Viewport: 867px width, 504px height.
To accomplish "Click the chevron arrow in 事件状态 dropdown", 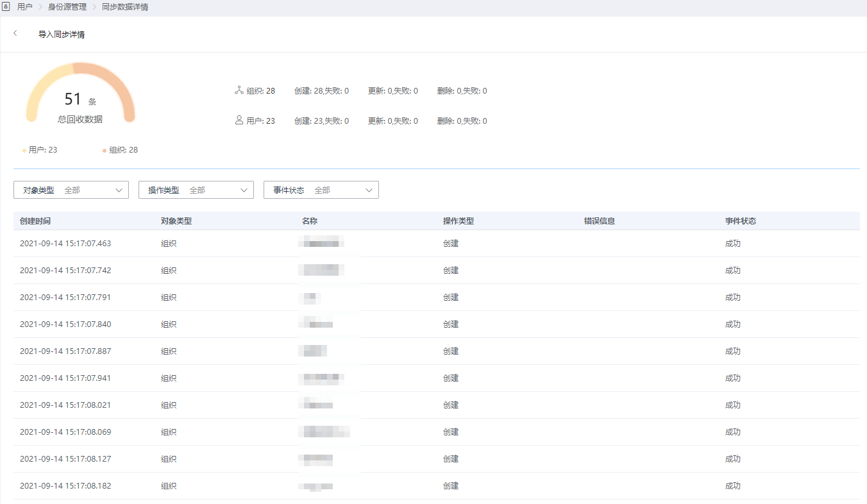I will (x=369, y=190).
